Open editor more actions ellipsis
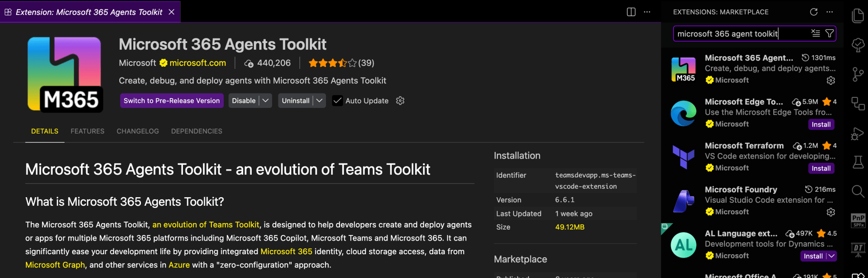868x278 pixels. (x=647, y=12)
